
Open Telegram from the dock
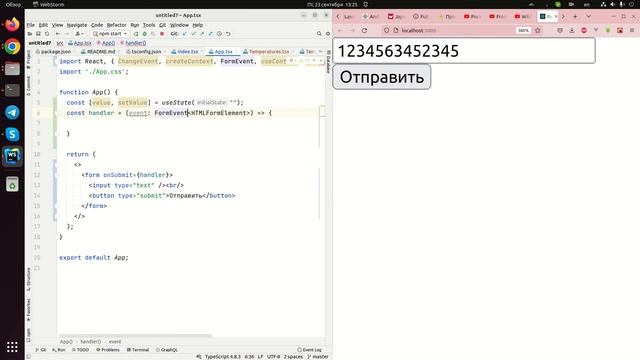(x=12, y=112)
